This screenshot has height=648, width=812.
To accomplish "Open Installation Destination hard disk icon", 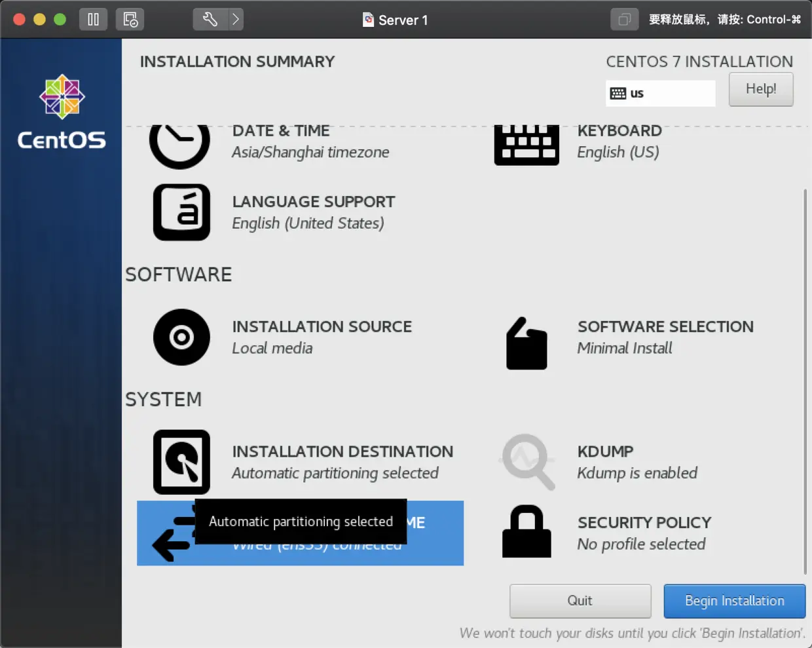I will click(181, 462).
